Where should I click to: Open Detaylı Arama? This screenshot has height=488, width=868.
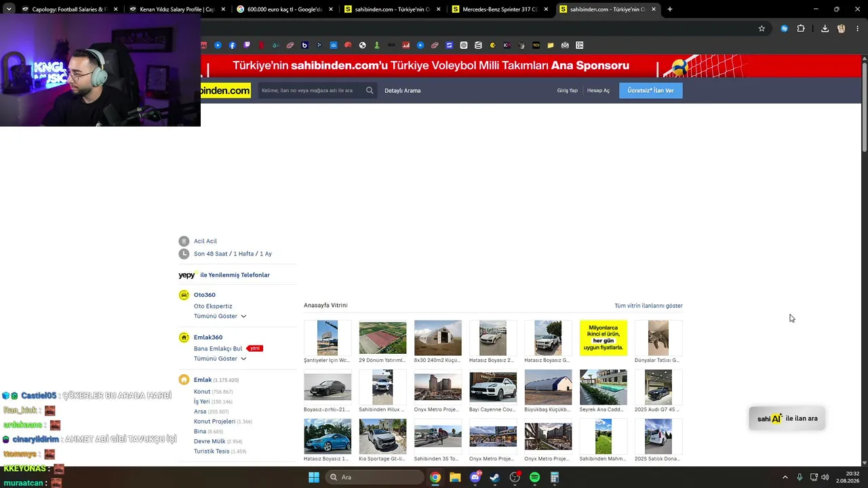[x=403, y=91]
